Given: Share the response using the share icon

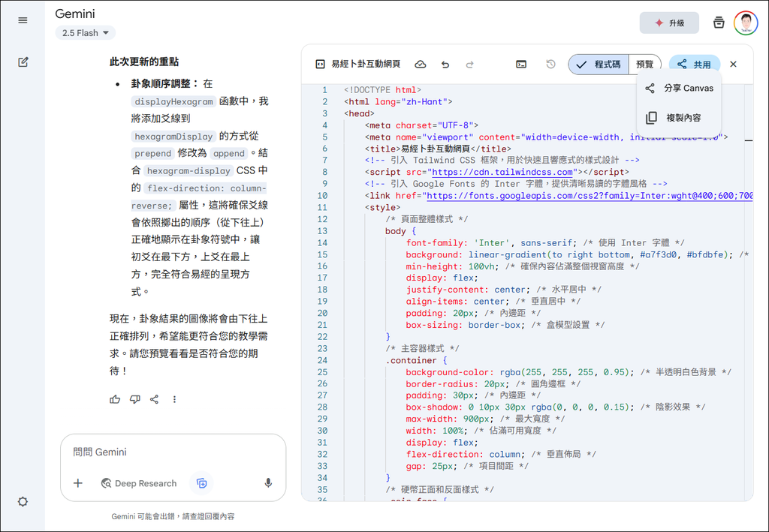Looking at the screenshot, I should click(x=155, y=399).
